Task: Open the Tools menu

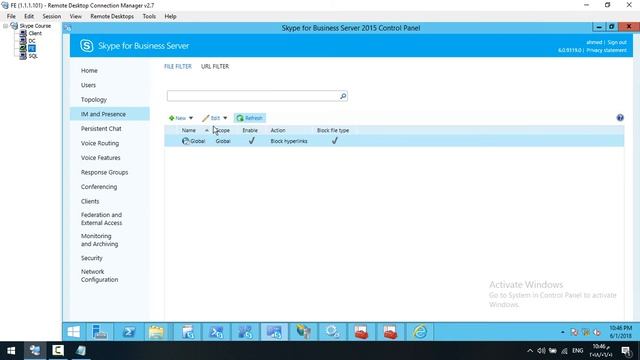Action: 149,16
